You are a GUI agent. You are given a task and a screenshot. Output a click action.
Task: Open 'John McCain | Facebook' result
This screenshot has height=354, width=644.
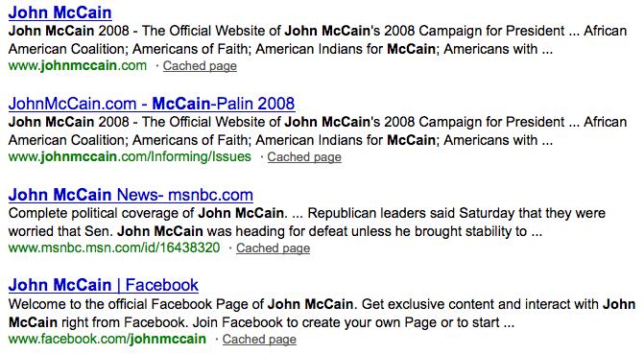(x=104, y=285)
